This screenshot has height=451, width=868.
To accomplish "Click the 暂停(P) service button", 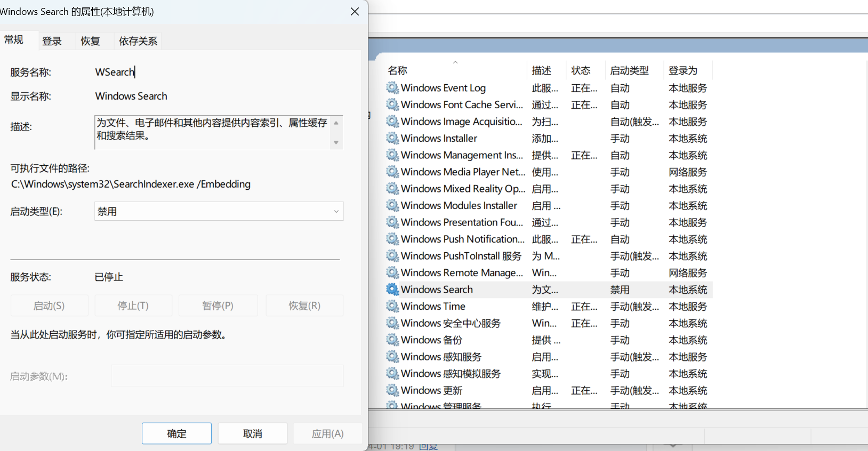I will (218, 305).
